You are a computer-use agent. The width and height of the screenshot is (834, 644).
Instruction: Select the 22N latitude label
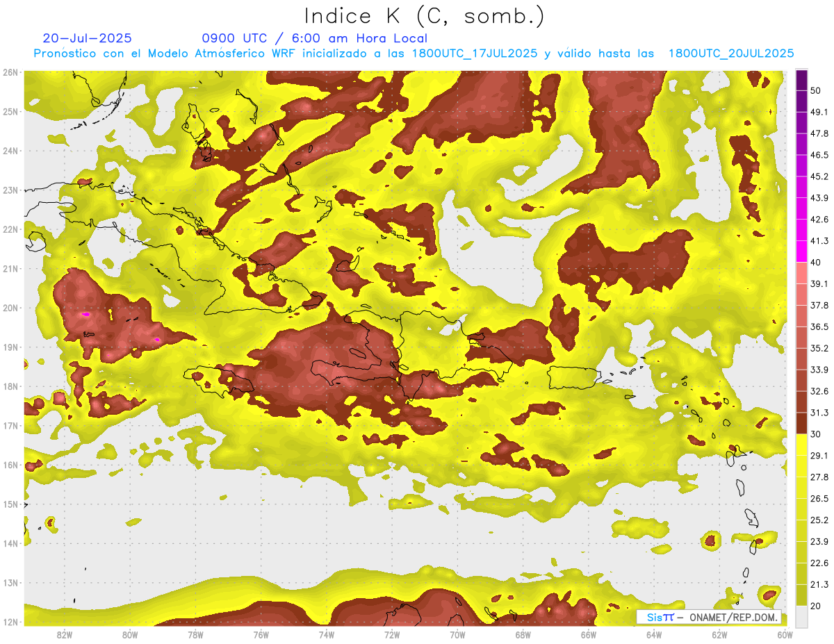point(10,229)
